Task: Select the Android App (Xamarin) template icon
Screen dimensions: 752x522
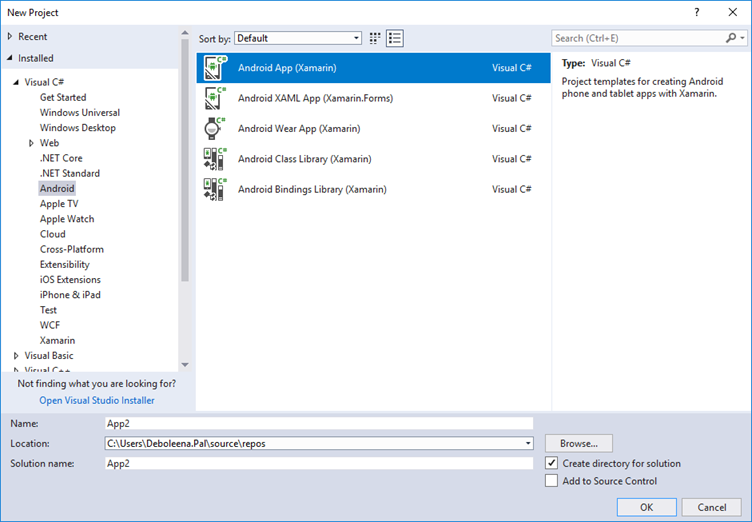Action: (215, 68)
